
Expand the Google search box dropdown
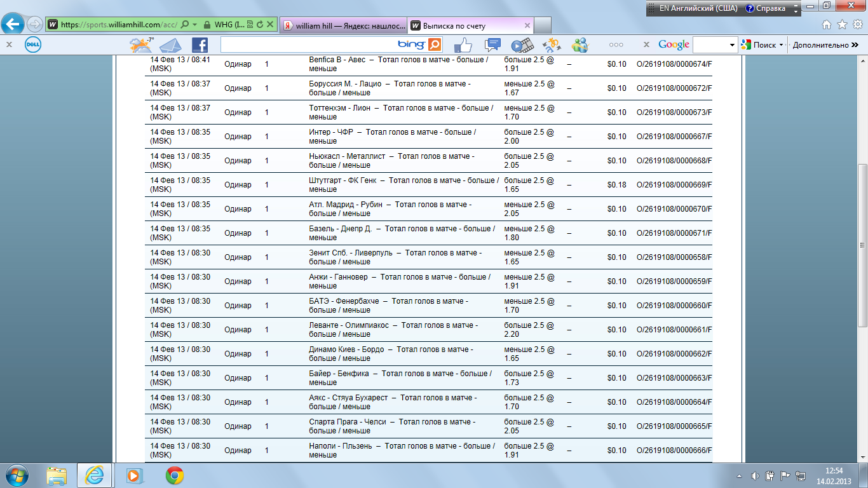click(x=732, y=45)
